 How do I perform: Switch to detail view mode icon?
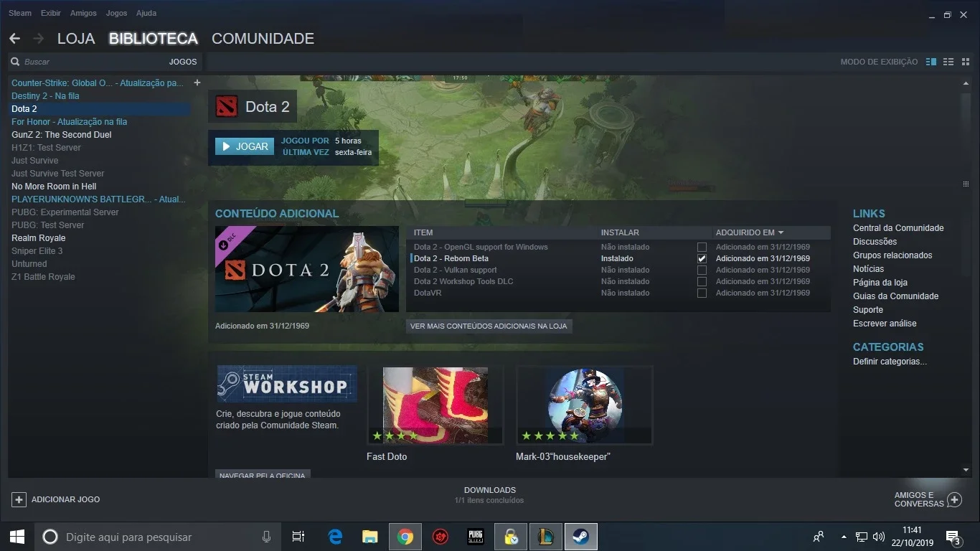[931, 62]
